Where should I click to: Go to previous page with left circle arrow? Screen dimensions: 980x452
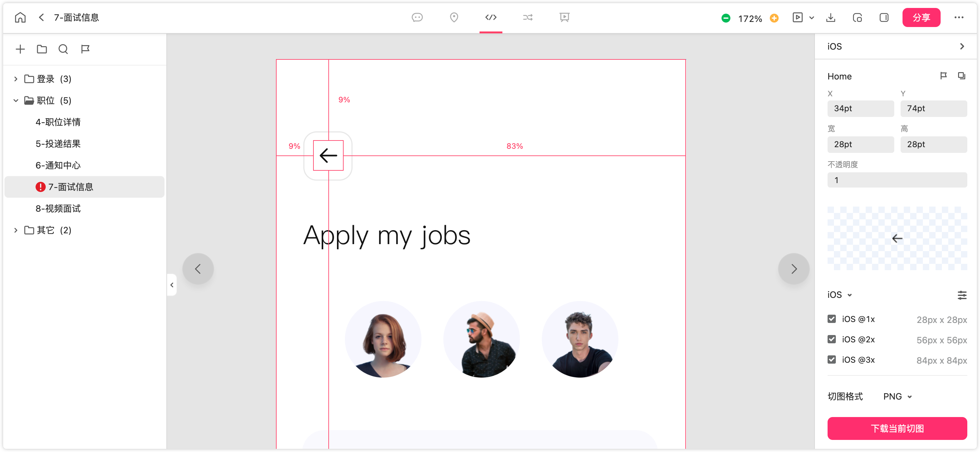tap(198, 269)
